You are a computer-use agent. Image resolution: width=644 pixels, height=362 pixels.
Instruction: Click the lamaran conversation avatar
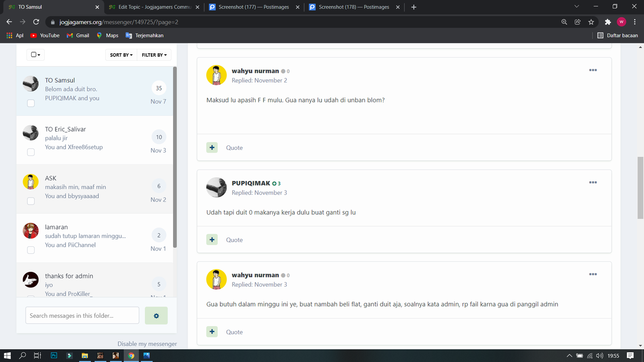point(31,231)
